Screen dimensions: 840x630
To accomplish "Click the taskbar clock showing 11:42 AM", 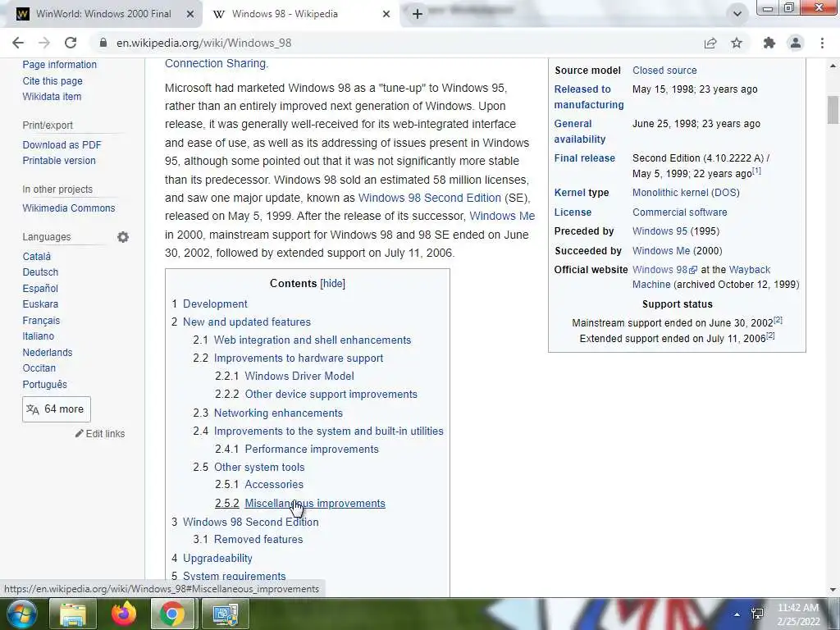I will click(798, 614).
